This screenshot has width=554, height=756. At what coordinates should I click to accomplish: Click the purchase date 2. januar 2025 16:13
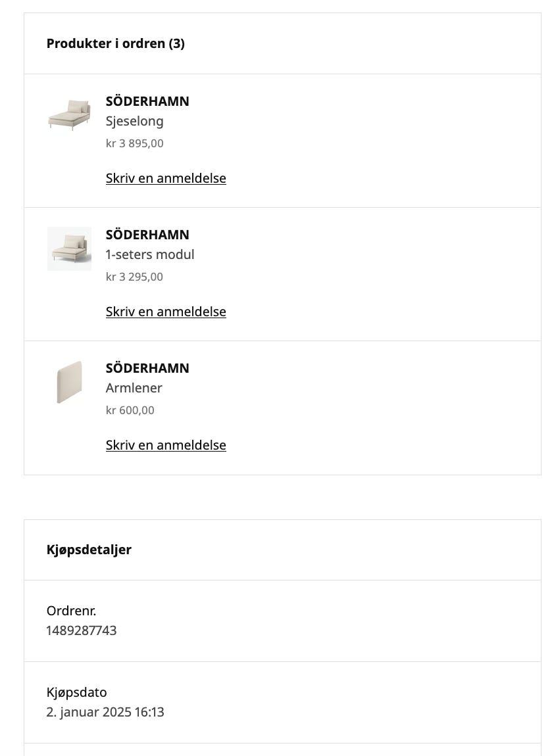(105, 712)
